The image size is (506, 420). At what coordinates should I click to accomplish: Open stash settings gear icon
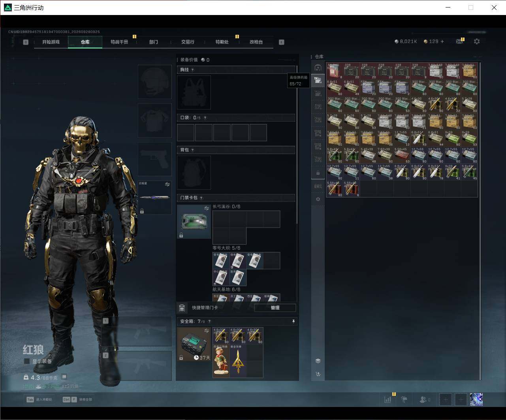[x=318, y=200]
